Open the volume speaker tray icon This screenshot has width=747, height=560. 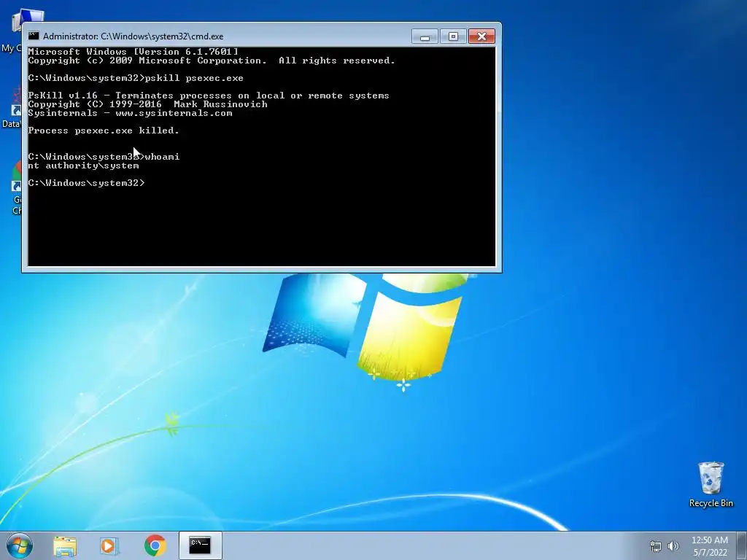point(673,546)
